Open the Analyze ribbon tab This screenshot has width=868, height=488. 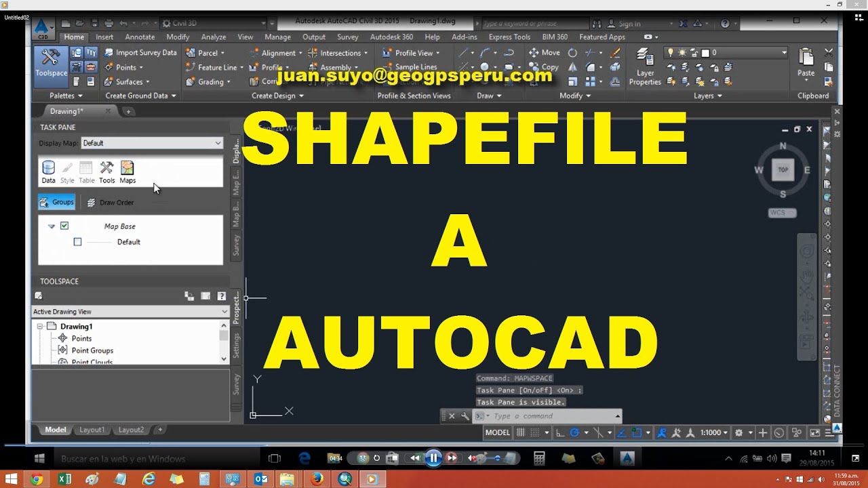[214, 37]
